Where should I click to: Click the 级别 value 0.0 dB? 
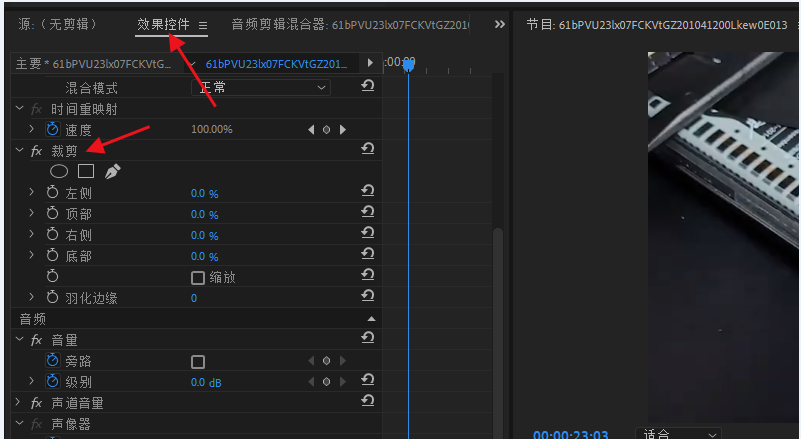[x=206, y=382]
